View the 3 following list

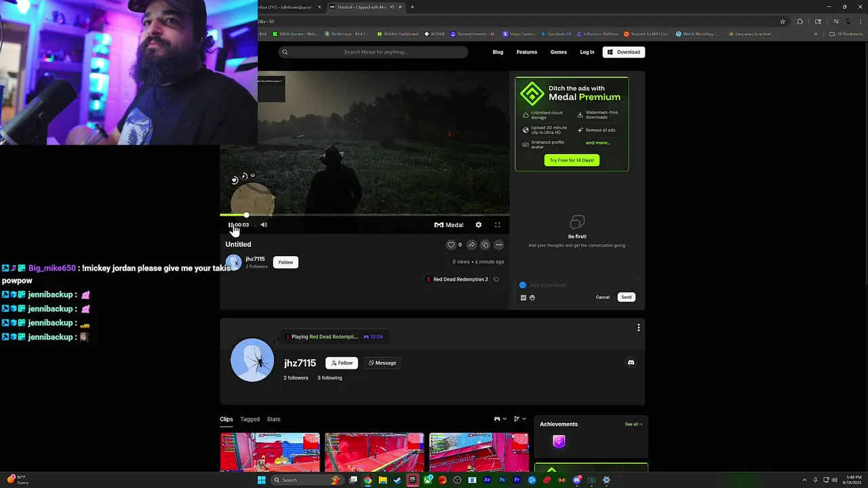(x=330, y=378)
